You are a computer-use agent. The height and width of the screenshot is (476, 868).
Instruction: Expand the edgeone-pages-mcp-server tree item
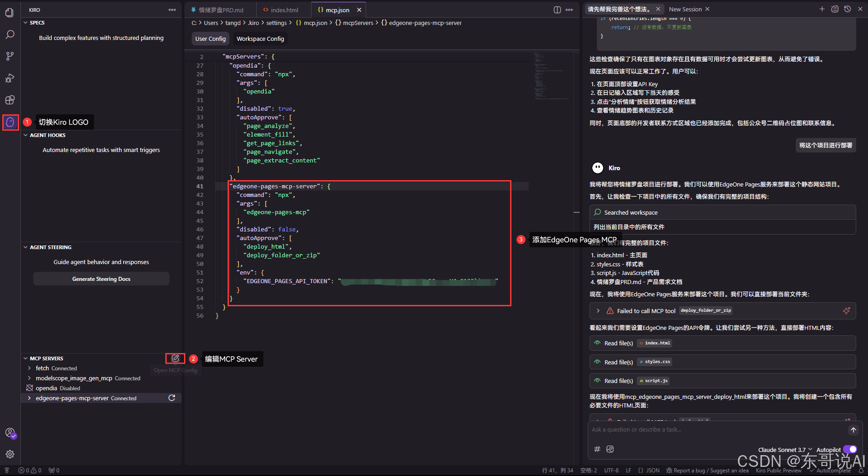(x=30, y=398)
